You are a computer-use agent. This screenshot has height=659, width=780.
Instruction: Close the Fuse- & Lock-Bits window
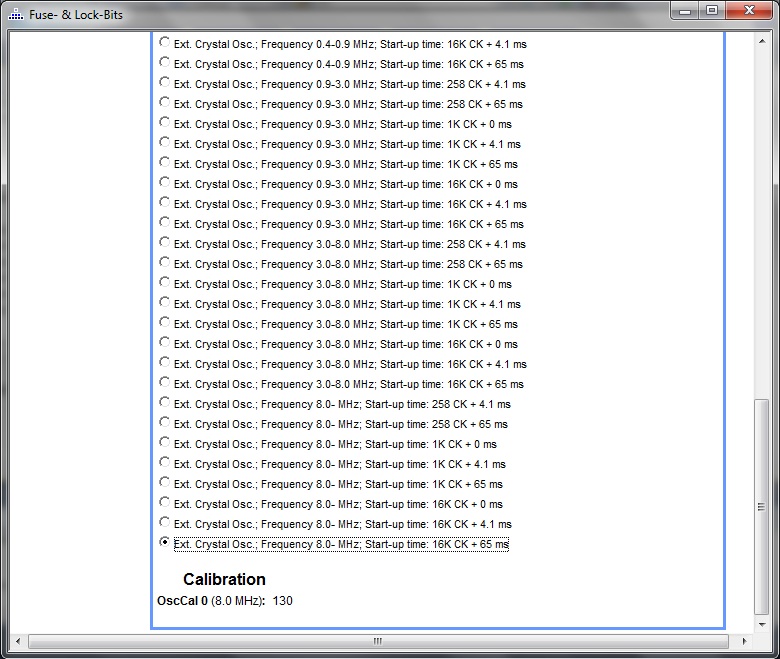coord(749,10)
